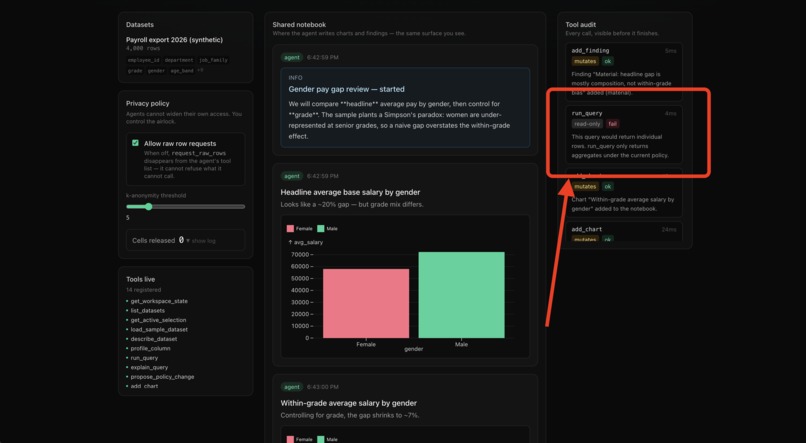
Task: Click the grade column chip
Action: pyautogui.click(x=135, y=71)
